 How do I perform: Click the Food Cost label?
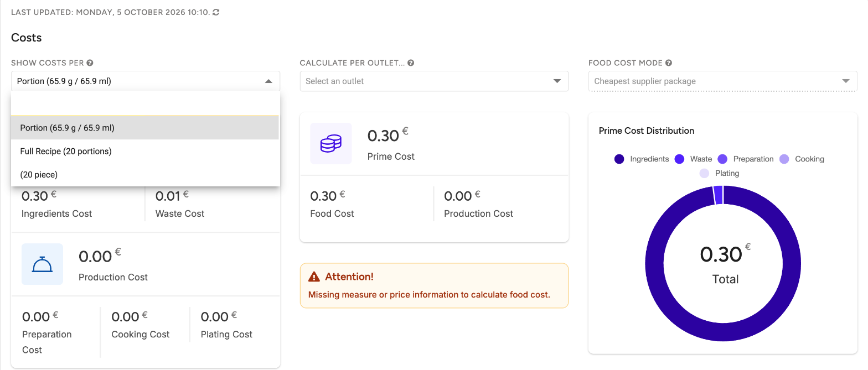click(332, 213)
